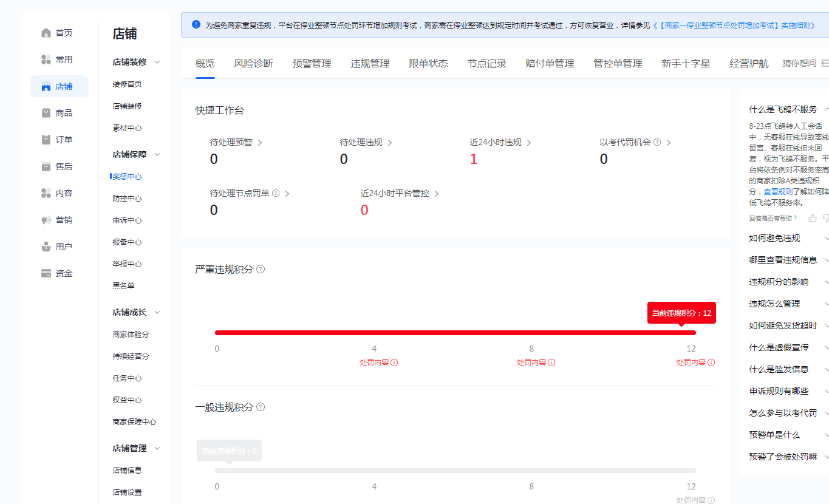Viewport: 829px width, 504px height.
Task: Open 近24小时违规 count of 1
Action: [x=474, y=159]
